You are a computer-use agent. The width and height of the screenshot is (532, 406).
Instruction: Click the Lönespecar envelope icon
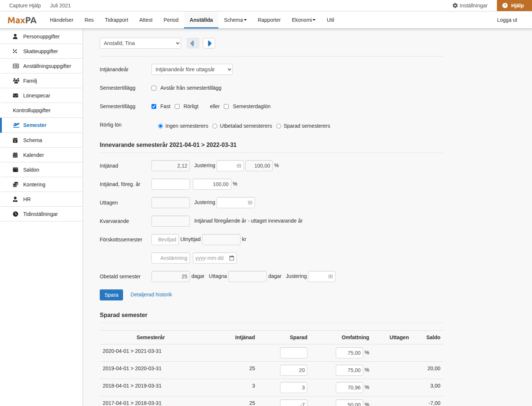point(16,96)
